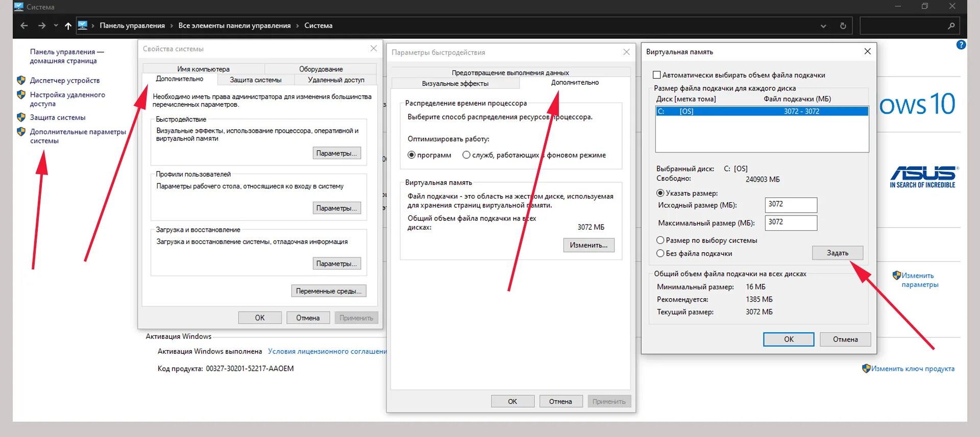This screenshot has height=437, width=980.
Task: Click Отмена in Свойства системы dialog
Action: pyautogui.click(x=308, y=318)
